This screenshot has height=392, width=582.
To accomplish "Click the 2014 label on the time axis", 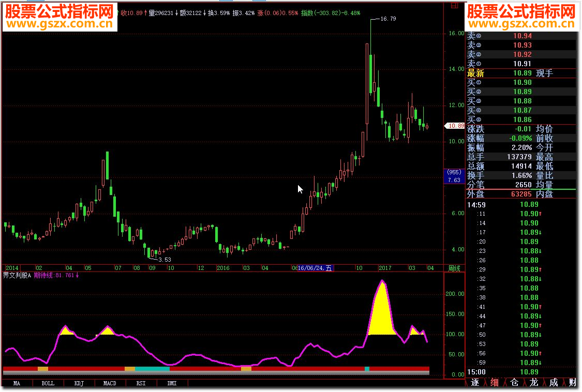I will tap(12, 268).
